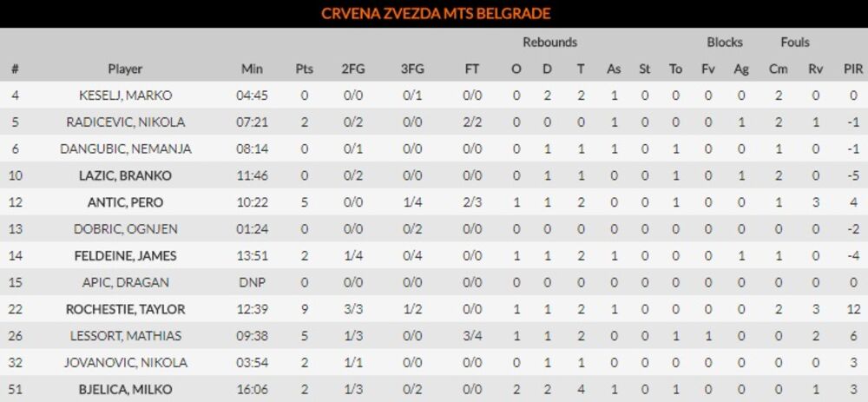This screenshot has width=868, height=402.
Task: Click James Feldeine's name
Action: coord(126,256)
